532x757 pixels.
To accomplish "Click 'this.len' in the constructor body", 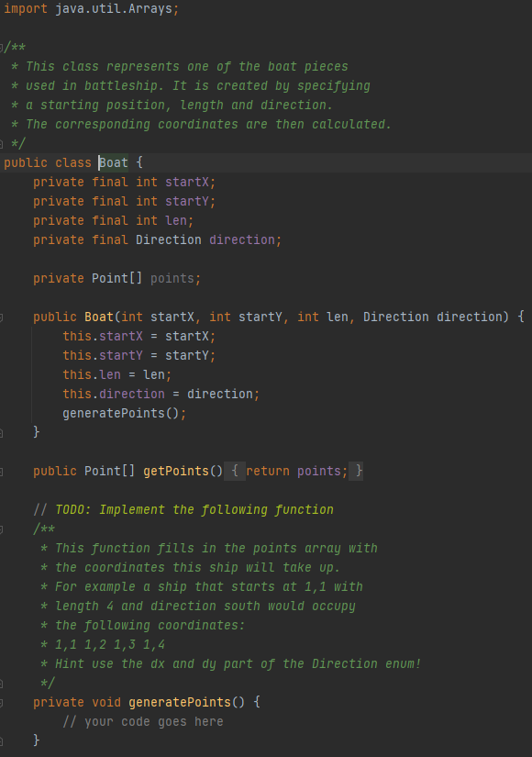I will [92, 374].
